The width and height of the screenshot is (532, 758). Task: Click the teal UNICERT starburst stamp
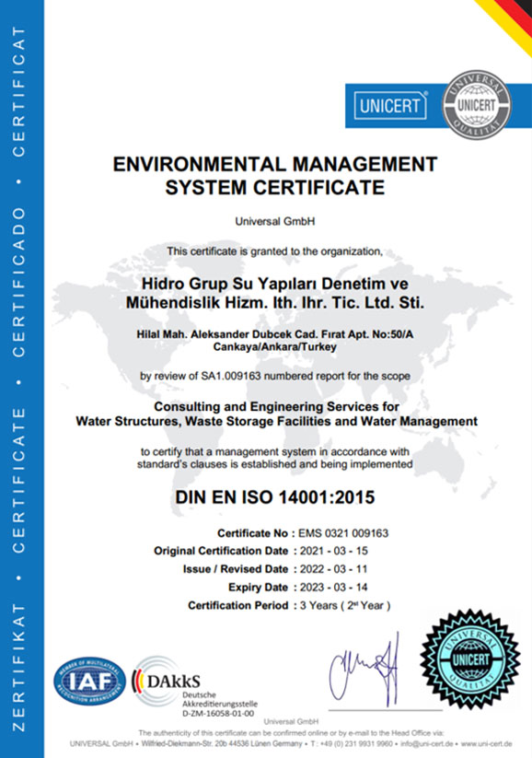point(470,659)
